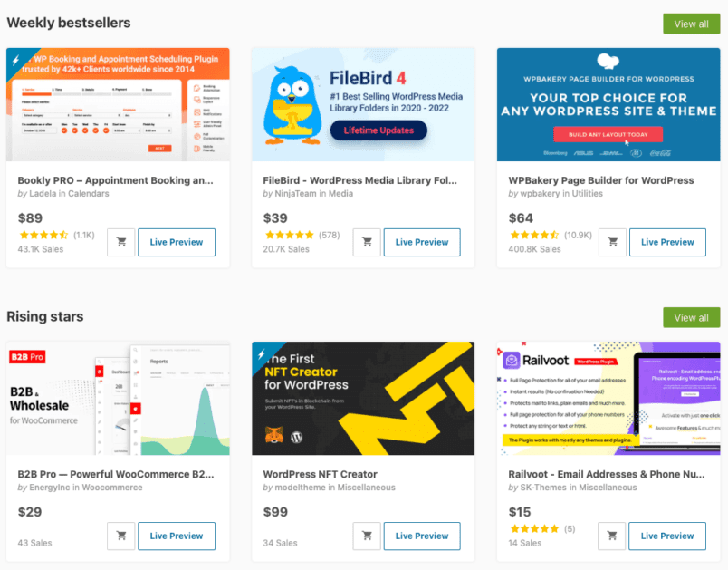Viewport: 728px width, 570px height.
Task: Add WordPress NFT Creator to cart
Action: pyautogui.click(x=366, y=536)
